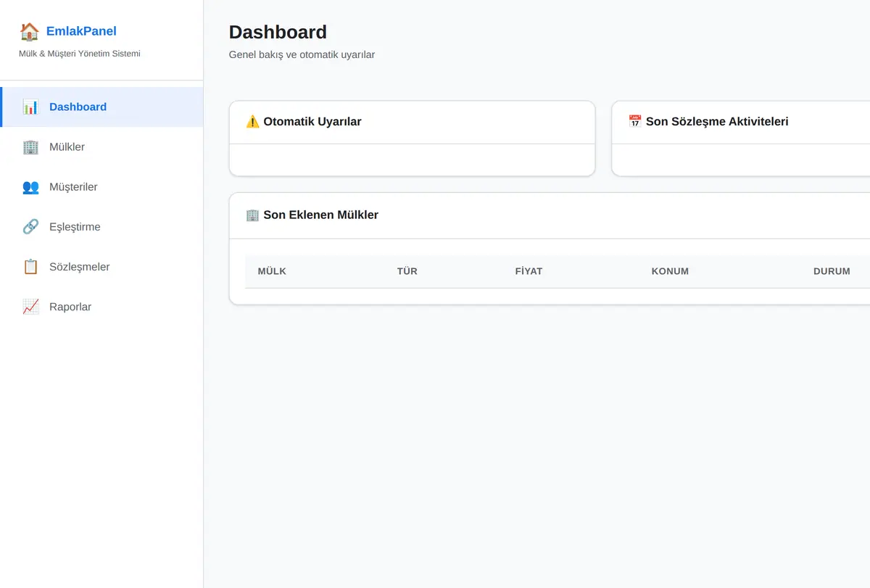Click the Mülkler building icon in sidebar
Image resolution: width=870 pixels, height=588 pixels.
(x=30, y=147)
